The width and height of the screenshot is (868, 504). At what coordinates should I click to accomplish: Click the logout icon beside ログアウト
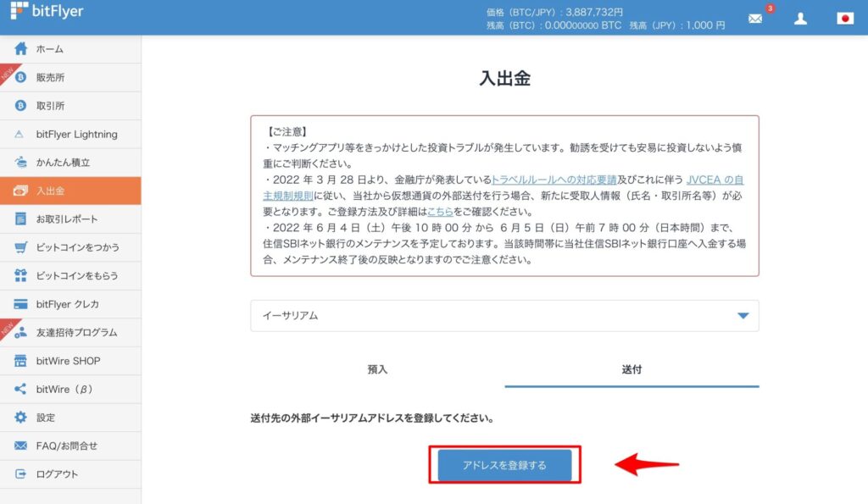click(20, 474)
